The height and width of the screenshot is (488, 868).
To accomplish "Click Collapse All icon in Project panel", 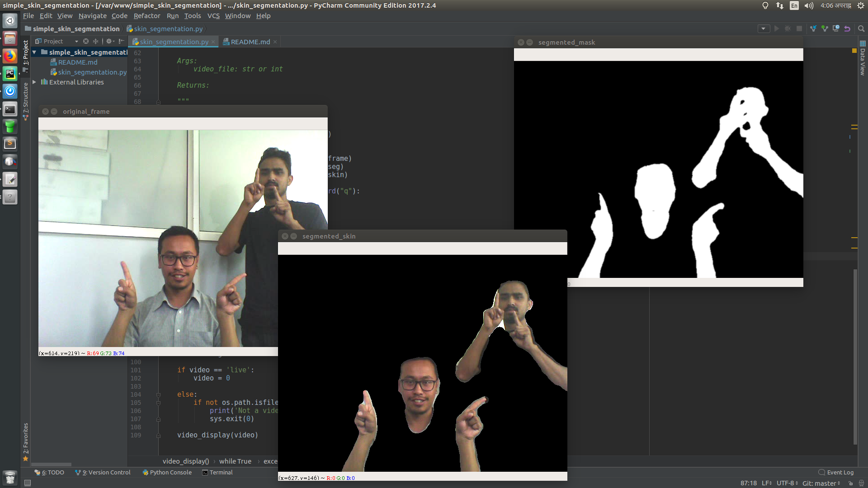I will tap(95, 41).
